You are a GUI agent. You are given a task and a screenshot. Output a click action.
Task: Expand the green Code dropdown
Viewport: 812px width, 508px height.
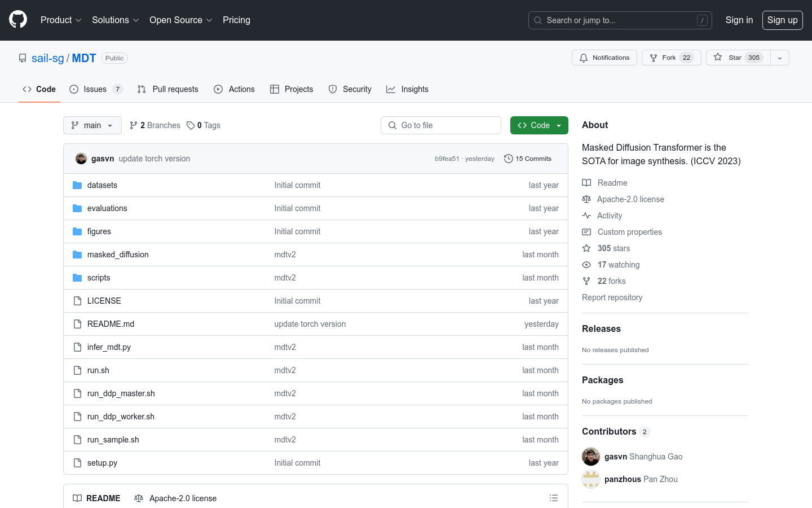539,125
